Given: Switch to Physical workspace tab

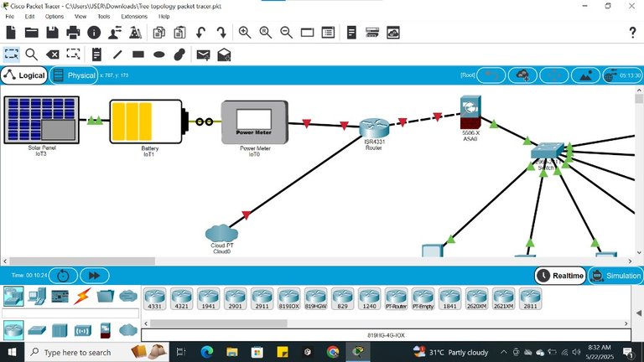Looking at the screenshot, I should click(74, 75).
